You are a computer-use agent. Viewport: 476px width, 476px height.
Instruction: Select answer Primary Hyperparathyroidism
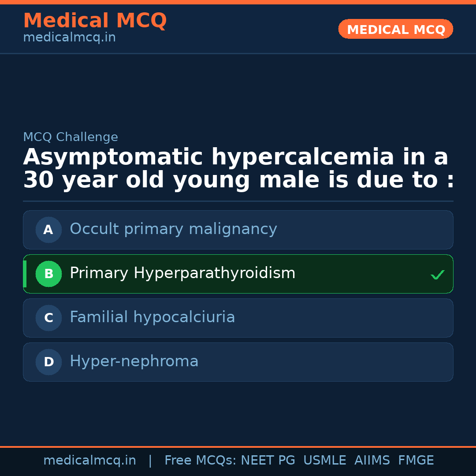tap(182, 273)
